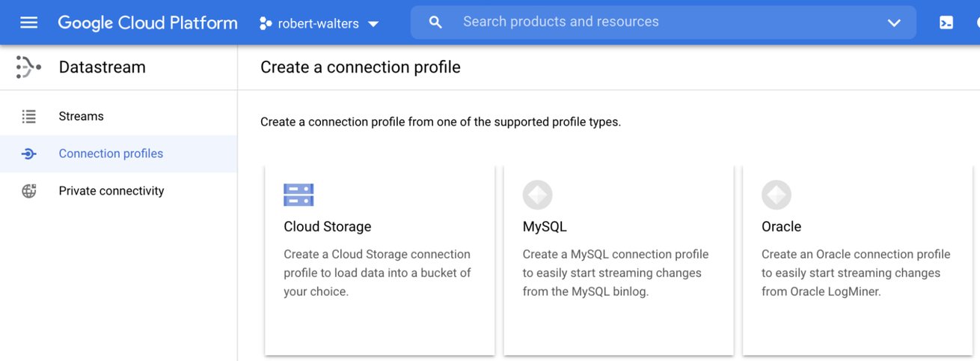Click the Connection profiles icon

(x=28, y=154)
